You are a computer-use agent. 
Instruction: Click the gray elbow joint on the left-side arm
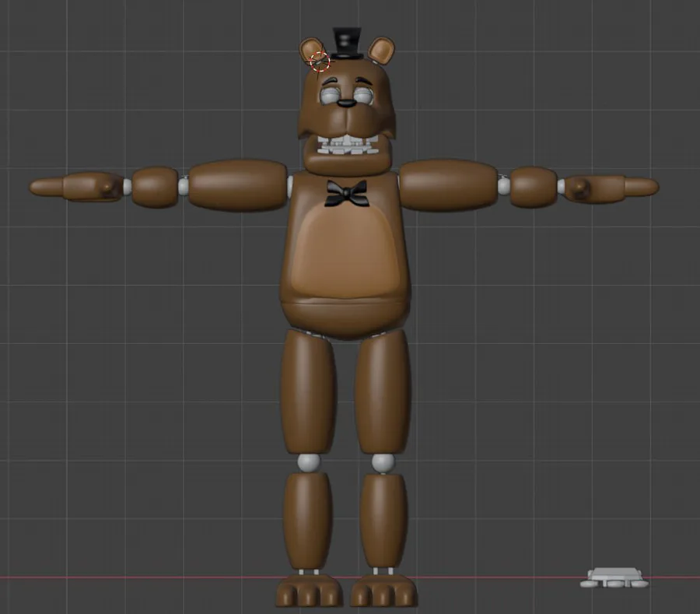[x=184, y=186]
